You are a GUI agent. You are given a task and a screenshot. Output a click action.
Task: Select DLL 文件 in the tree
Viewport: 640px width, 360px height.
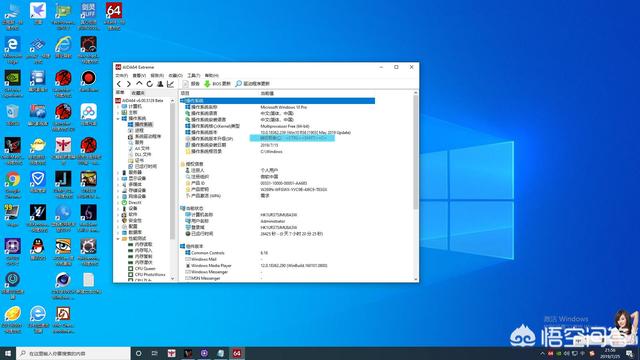click(143, 154)
